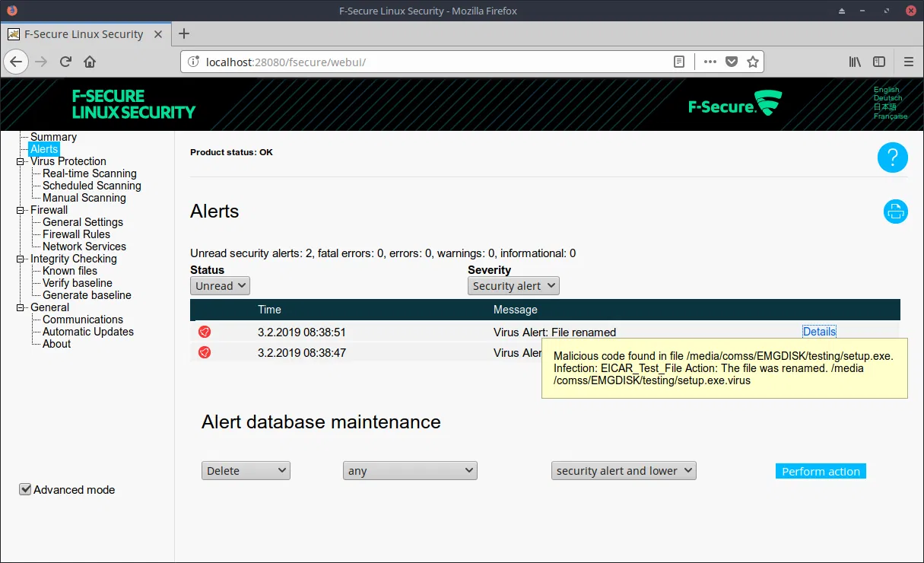
Task: Open a new browser tab with plus
Action: (184, 33)
